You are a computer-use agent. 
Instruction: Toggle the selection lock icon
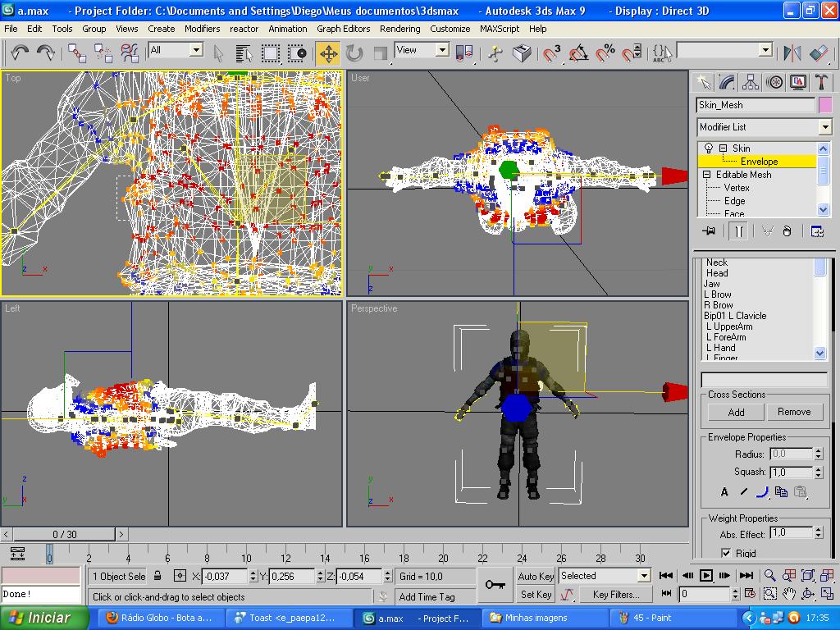click(x=157, y=577)
